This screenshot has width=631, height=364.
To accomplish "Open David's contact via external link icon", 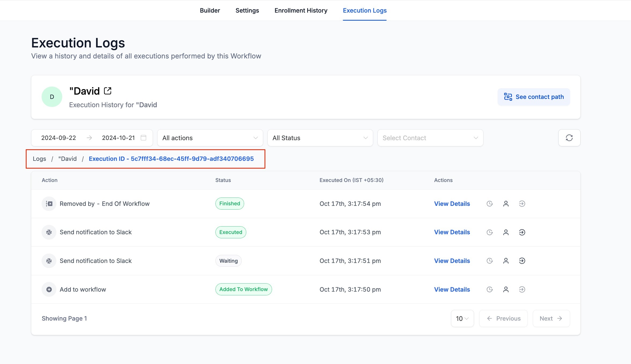I will tap(108, 91).
